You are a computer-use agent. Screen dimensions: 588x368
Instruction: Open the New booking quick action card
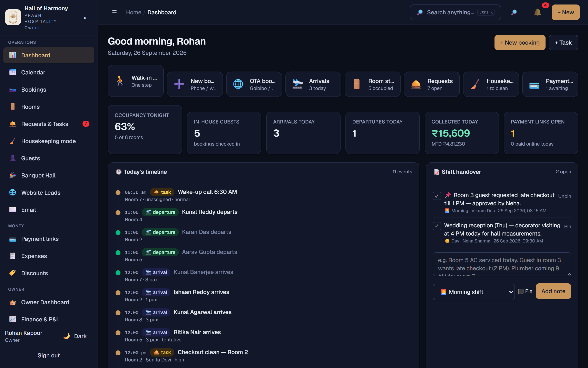point(195,84)
